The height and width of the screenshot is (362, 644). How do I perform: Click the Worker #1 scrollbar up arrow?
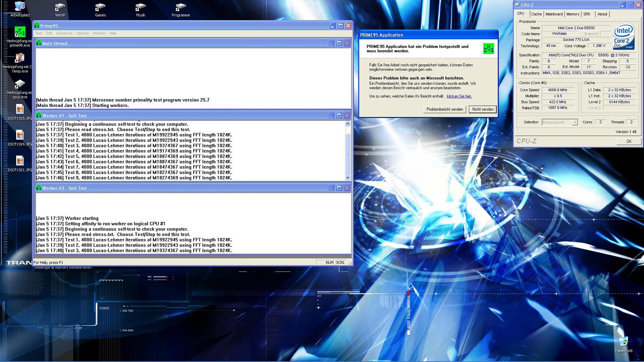[347, 124]
